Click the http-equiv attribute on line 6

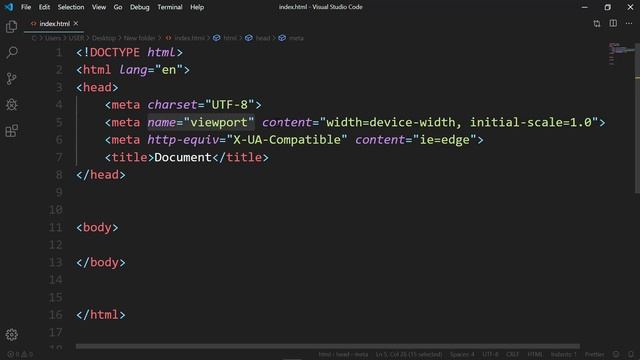(x=183, y=140)
